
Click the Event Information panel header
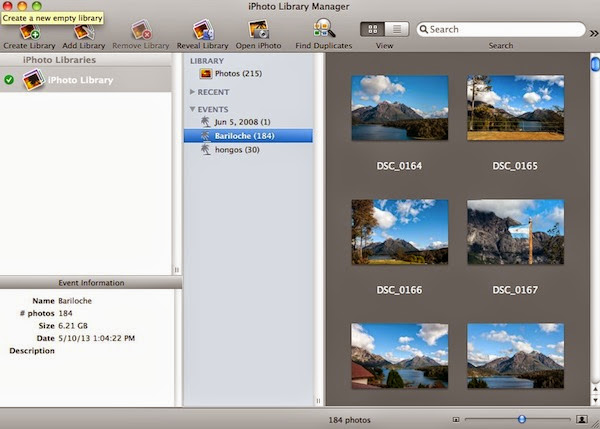coord(91,283)
